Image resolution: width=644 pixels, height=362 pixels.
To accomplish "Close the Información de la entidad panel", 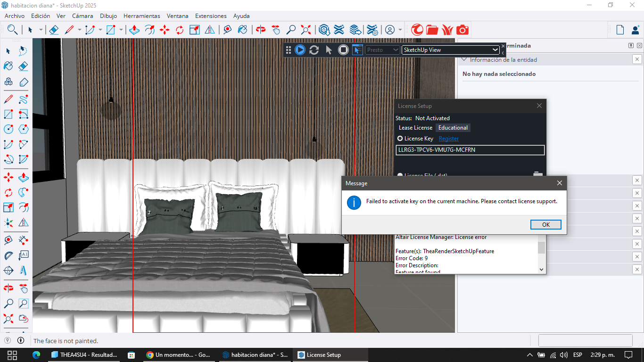I will click(x=637, y=59).
